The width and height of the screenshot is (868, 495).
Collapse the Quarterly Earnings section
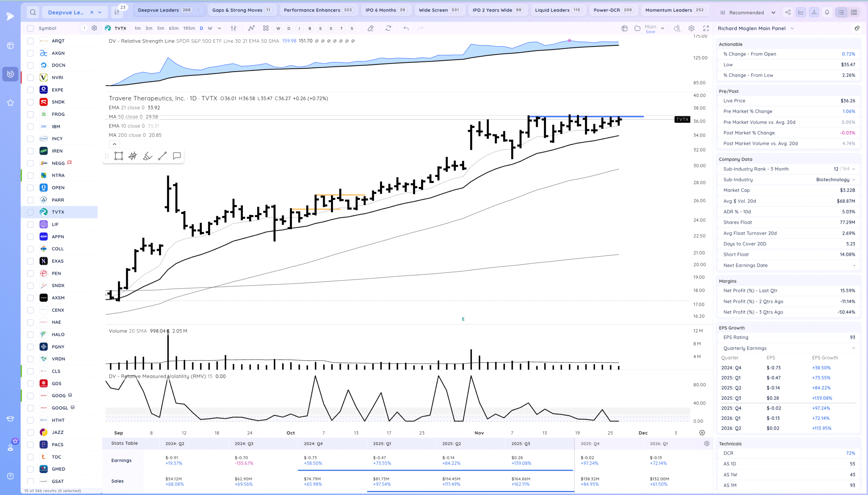(853, 348)
